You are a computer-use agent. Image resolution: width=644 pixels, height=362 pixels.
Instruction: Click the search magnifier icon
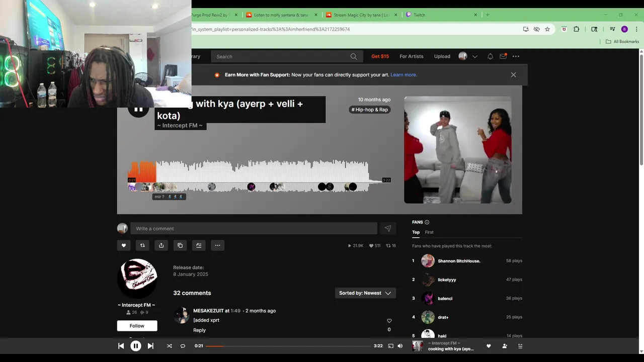click(x=354, y=56)
